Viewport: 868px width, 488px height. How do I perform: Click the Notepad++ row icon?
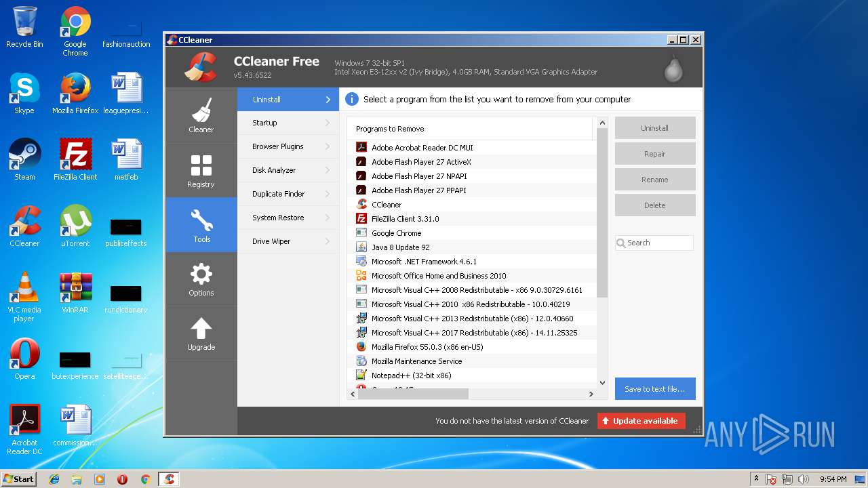[x=361, y=375]
